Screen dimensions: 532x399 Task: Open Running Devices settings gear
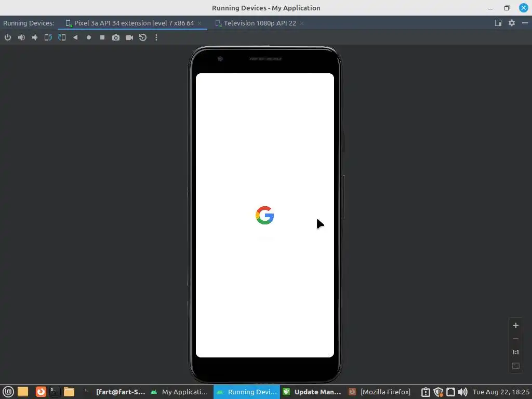click(512, 23)
